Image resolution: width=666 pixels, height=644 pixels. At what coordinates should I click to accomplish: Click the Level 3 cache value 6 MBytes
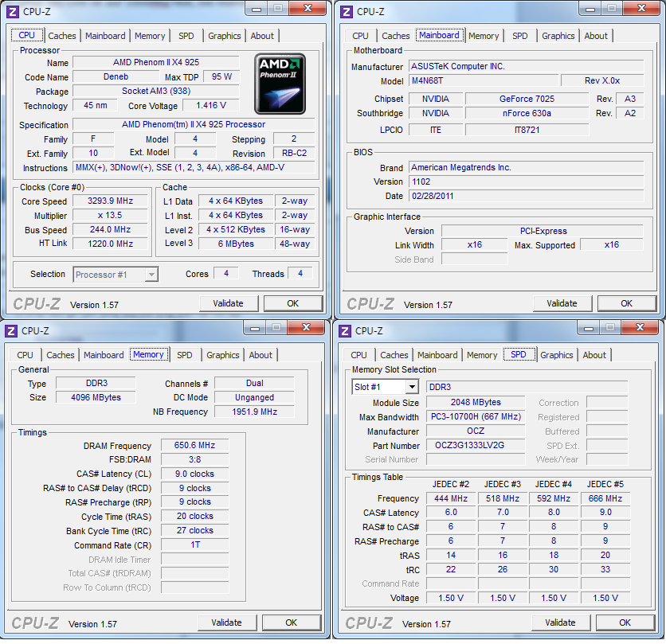click(x=236, y=244)
